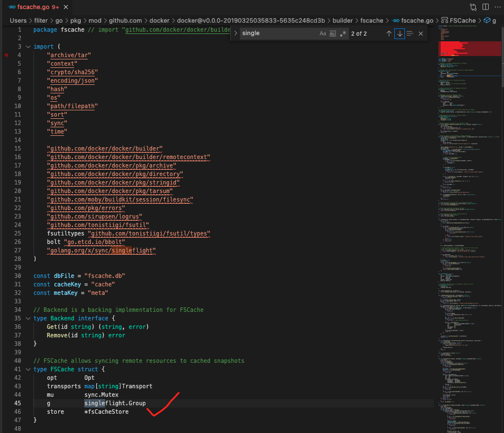Toggle Match Whole Word option

tap(333, 33)
